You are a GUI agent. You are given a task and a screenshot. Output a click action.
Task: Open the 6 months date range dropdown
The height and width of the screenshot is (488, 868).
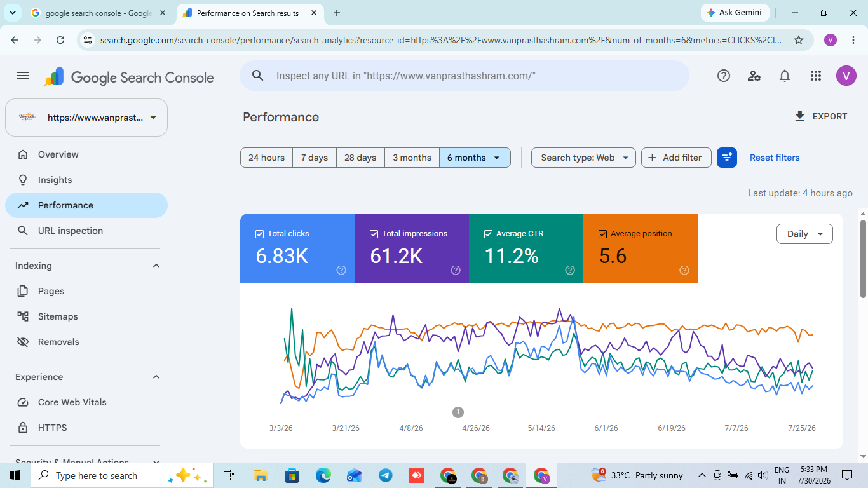click(x=475, y=158)
